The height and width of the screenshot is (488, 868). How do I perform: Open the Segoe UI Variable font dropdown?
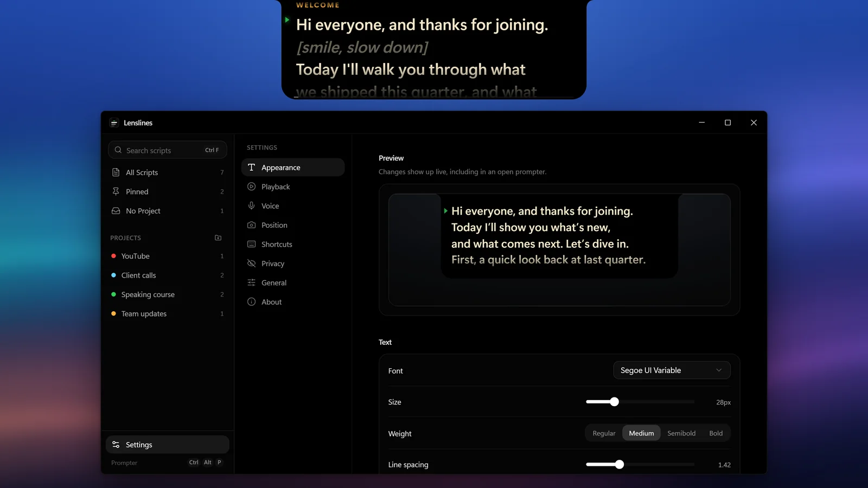672,370
